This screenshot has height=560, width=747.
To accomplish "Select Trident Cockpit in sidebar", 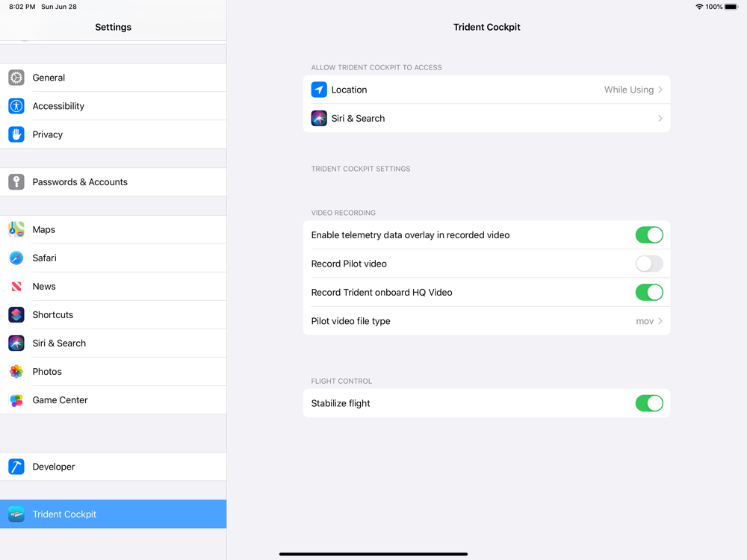I will (x=113, y=514).
